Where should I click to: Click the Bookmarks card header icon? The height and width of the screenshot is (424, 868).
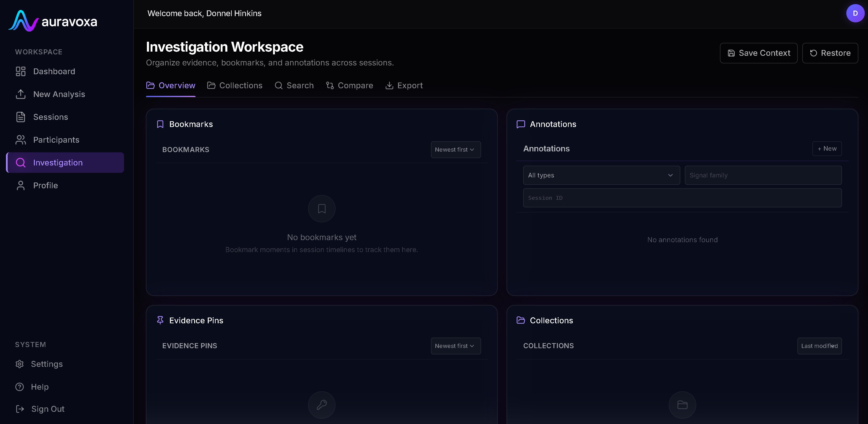pos(161,124)
